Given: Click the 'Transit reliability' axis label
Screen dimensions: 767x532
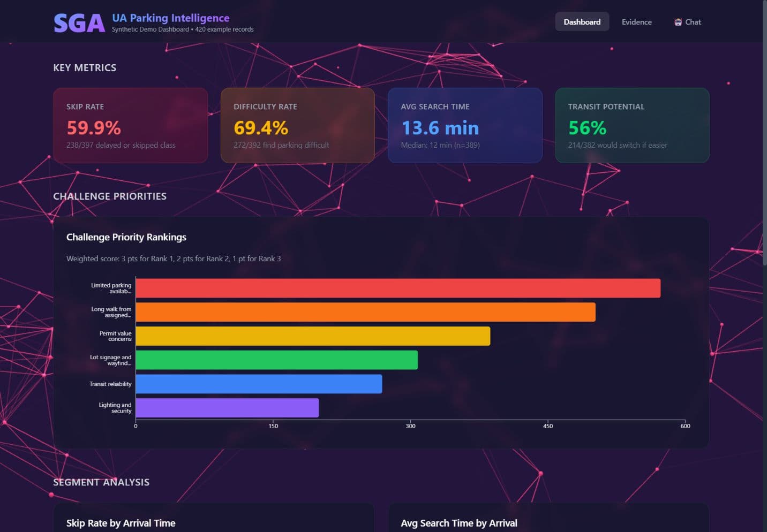Looking at the screenshot, I should [110, 384].
